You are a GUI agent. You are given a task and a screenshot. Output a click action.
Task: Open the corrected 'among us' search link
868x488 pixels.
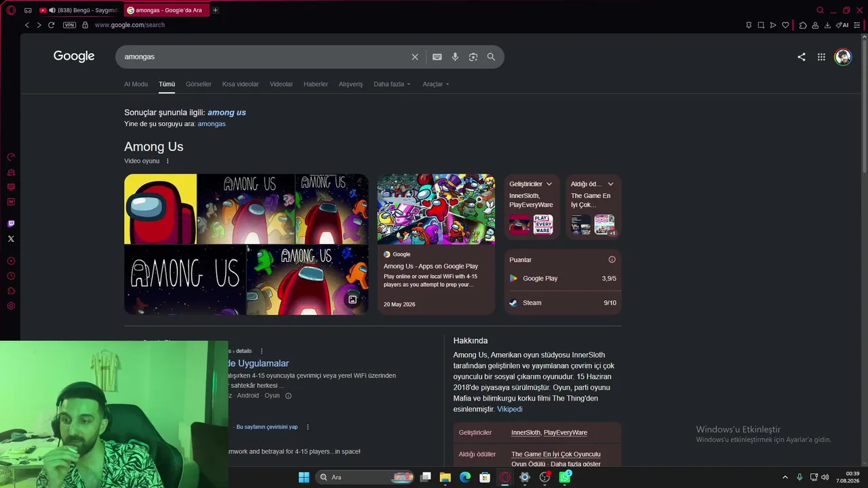point(226,113)
